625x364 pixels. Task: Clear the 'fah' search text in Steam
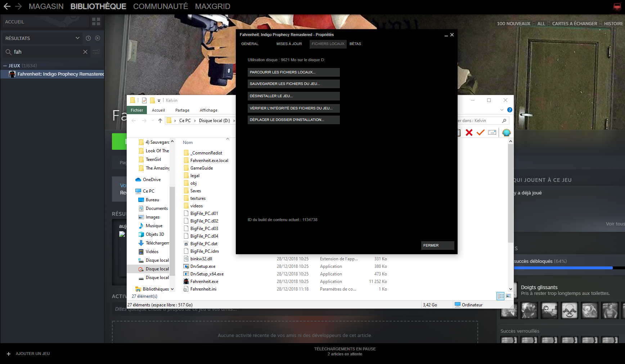pyautogui.click(x=85, y=52)
